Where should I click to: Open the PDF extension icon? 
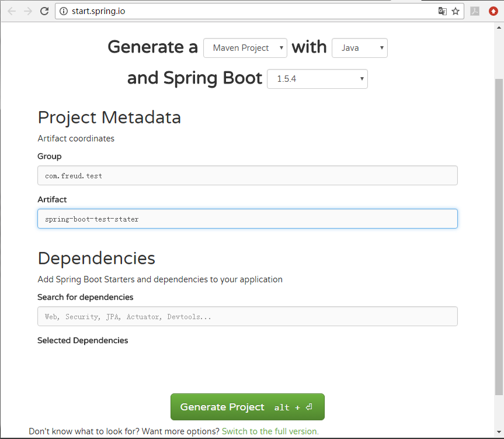(x=475, y=11)
